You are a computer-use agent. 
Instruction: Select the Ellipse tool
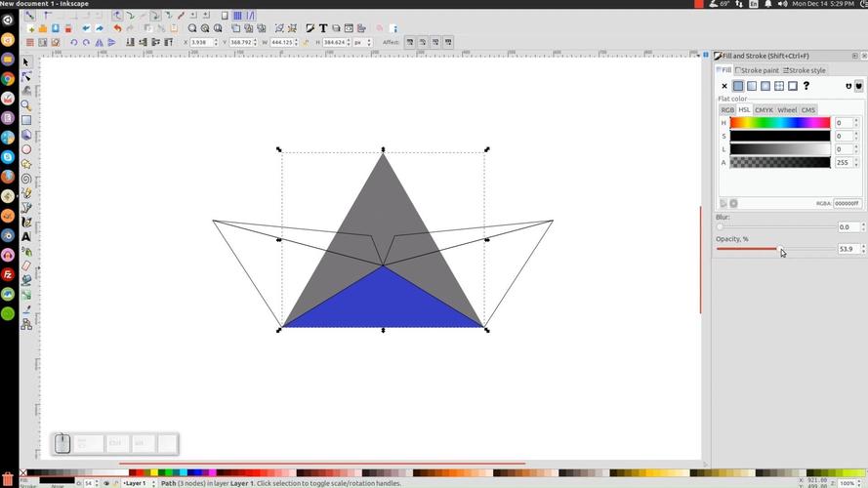(26, 149)
